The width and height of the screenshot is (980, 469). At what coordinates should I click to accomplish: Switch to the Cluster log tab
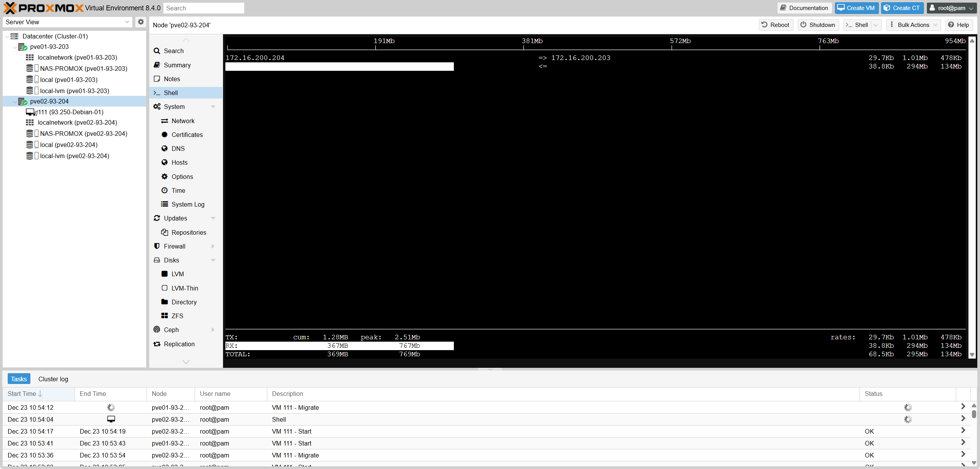point(53,379)
